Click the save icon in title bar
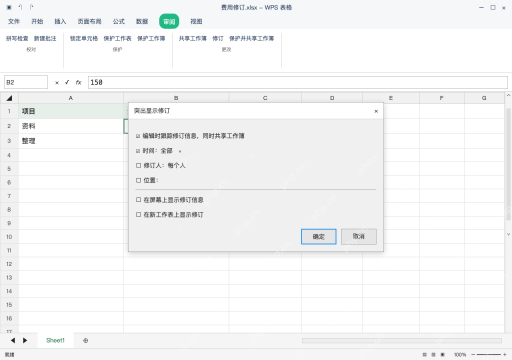This screenshot has height=360, width=512. (x=9, y=7)
